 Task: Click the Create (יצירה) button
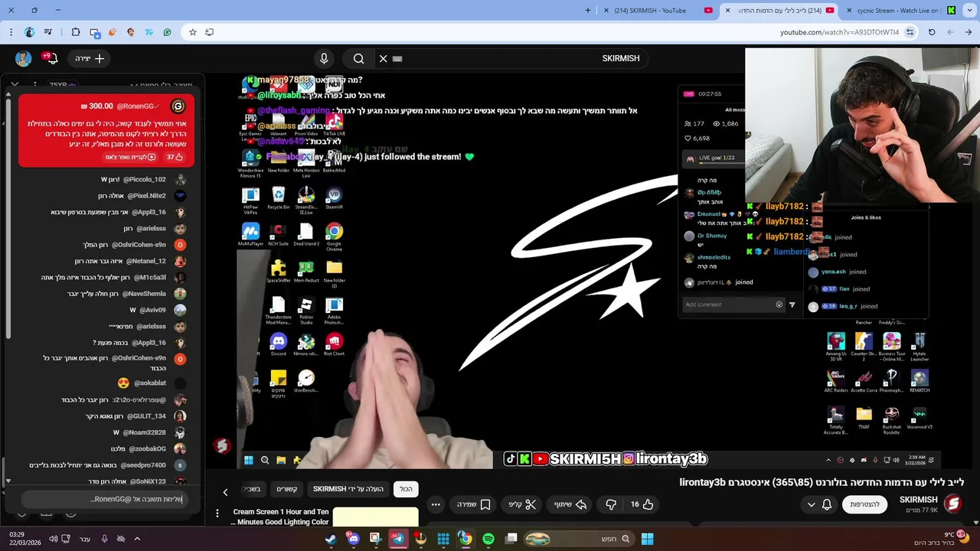click(90, 58)
